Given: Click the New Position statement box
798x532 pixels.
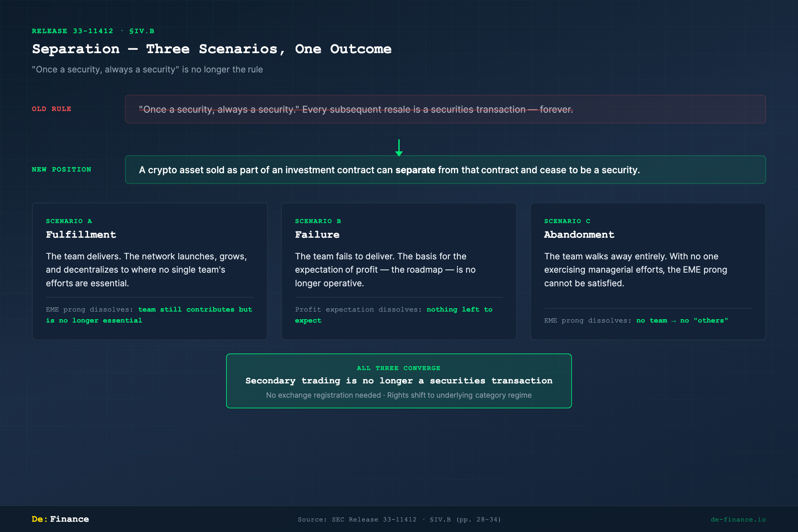Looking at the screenshot, I should (445, 170).
